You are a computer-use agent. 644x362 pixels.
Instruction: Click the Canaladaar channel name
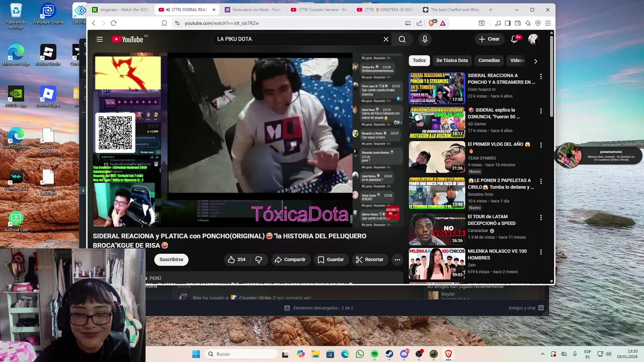click(478, 231)
